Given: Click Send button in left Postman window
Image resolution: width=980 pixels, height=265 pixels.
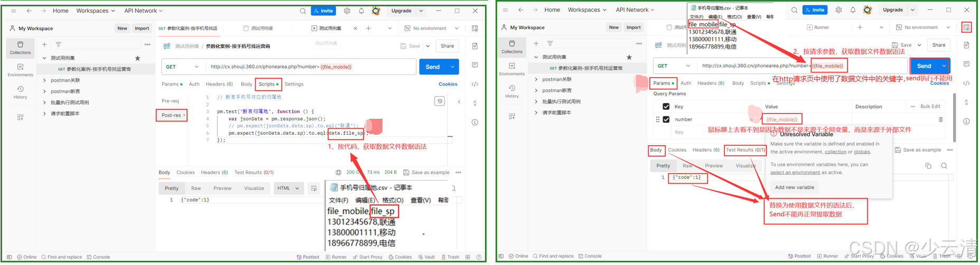Looking at the screenshot, I should tap(433, 67).
